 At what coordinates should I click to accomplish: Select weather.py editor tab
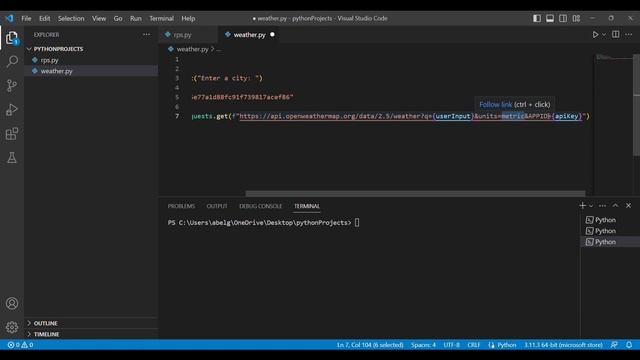(x=249, y=35)
